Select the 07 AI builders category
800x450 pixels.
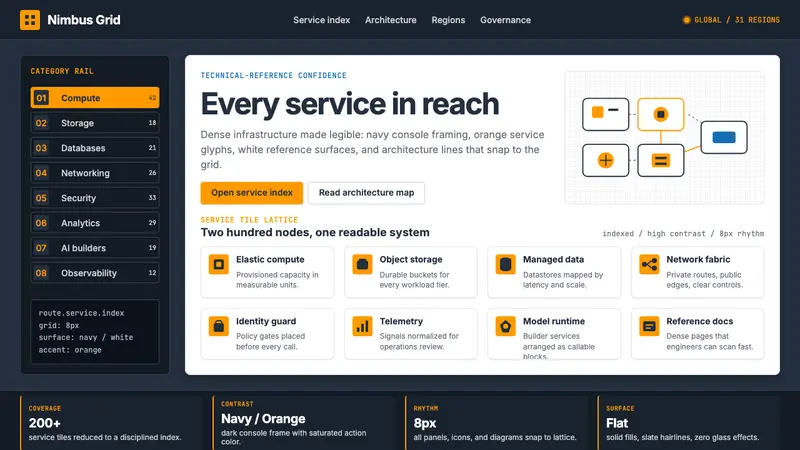[x=95, y=247]
